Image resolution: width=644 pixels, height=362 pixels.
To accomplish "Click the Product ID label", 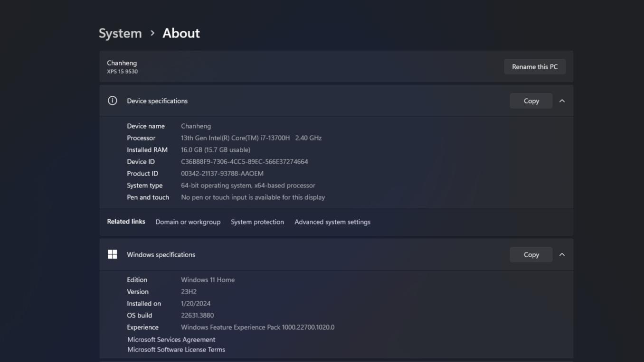I will click(x=142, y=173).
